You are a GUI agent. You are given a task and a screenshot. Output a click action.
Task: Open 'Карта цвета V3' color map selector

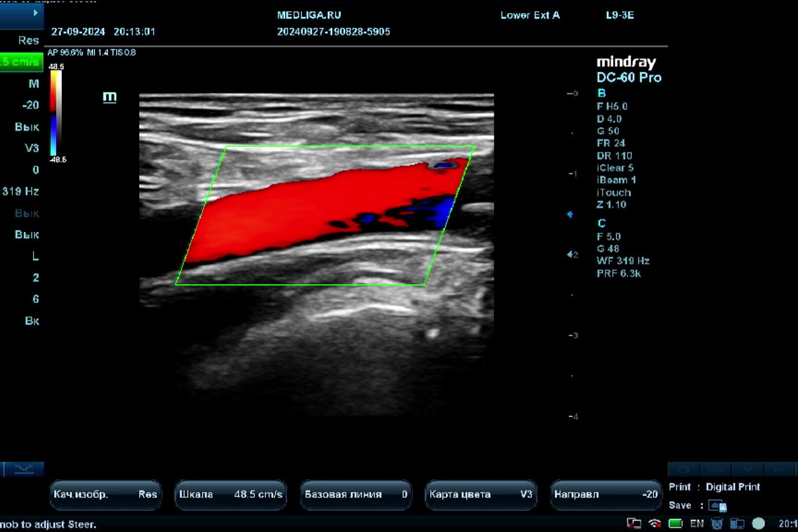(x=480, y=494)
